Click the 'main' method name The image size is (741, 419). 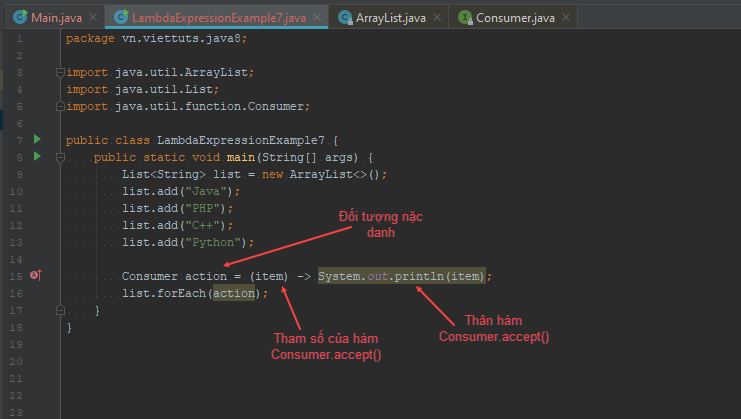click(241, 157)
